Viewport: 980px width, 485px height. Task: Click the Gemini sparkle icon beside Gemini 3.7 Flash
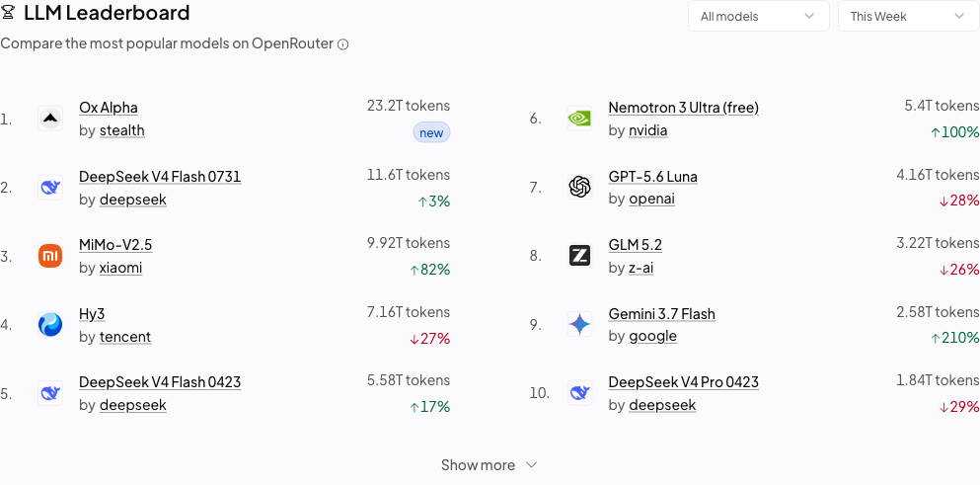click(579, 325)
